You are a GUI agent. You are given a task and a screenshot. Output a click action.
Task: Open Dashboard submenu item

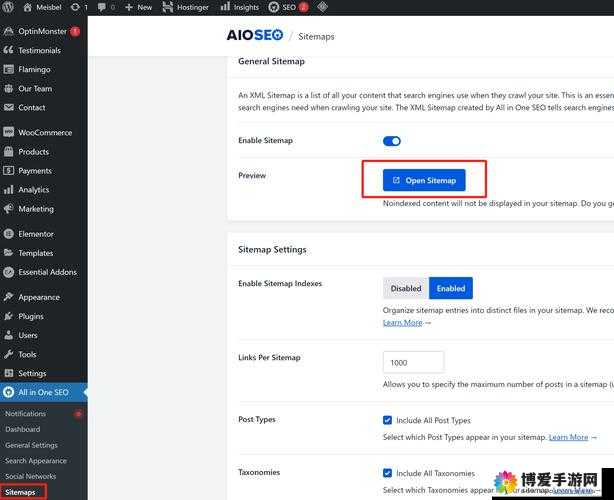tap(23, 429)
